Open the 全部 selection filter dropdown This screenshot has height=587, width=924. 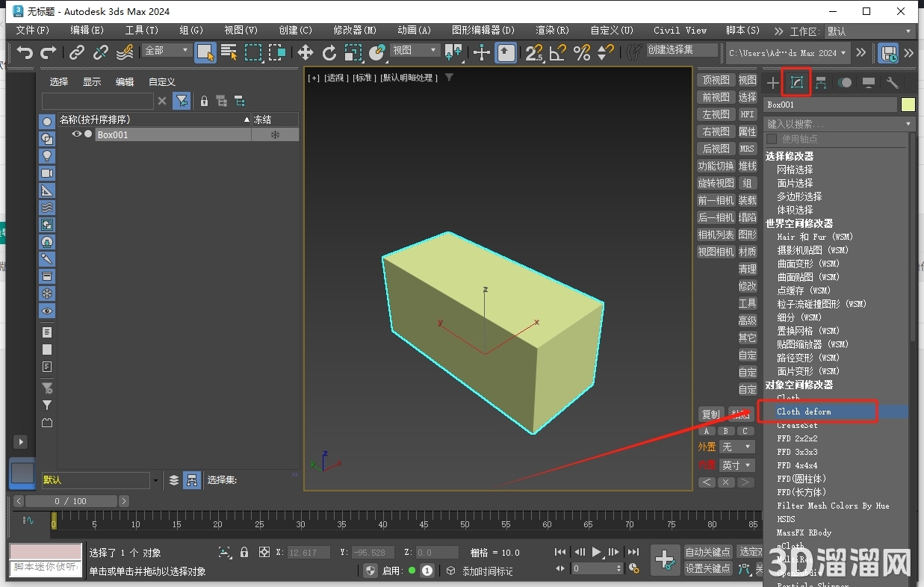tap(167, 50)
